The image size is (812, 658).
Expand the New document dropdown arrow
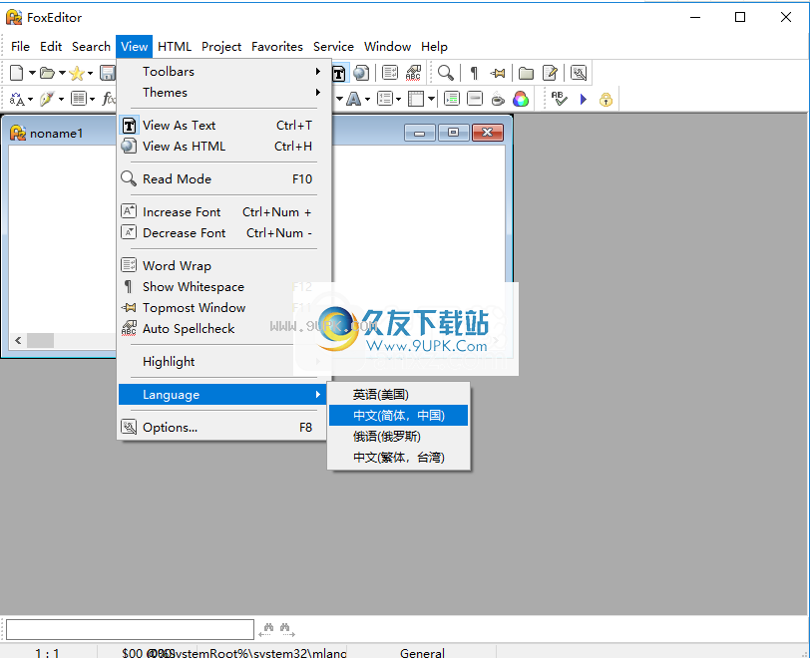[x=32, y=73]
